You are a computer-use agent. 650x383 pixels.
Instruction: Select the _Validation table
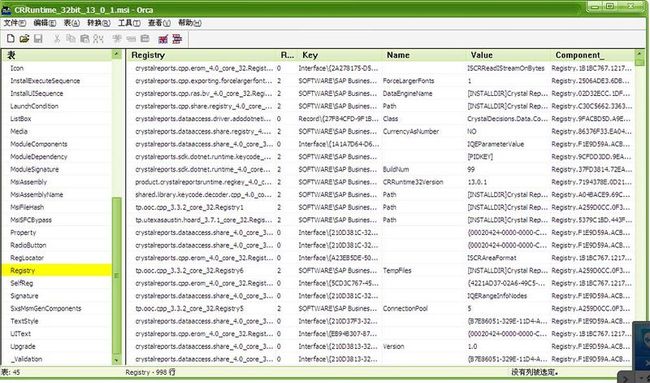tap(26, 359)
